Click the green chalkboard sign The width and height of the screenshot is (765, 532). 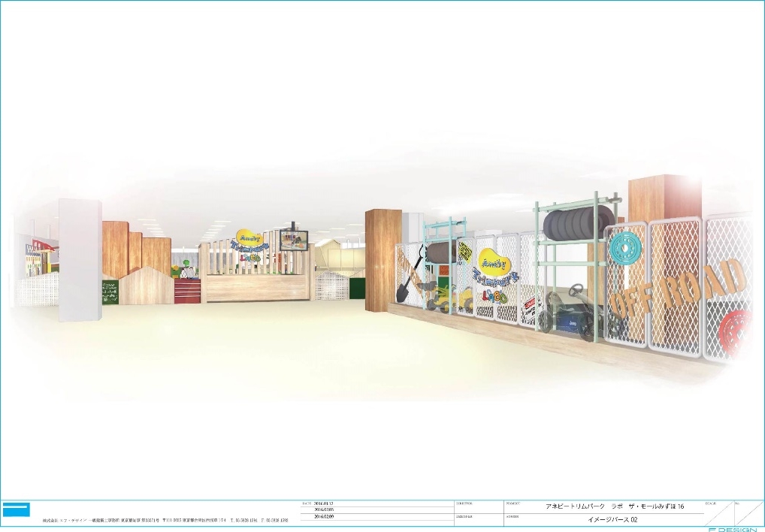(x=109, y=291)
